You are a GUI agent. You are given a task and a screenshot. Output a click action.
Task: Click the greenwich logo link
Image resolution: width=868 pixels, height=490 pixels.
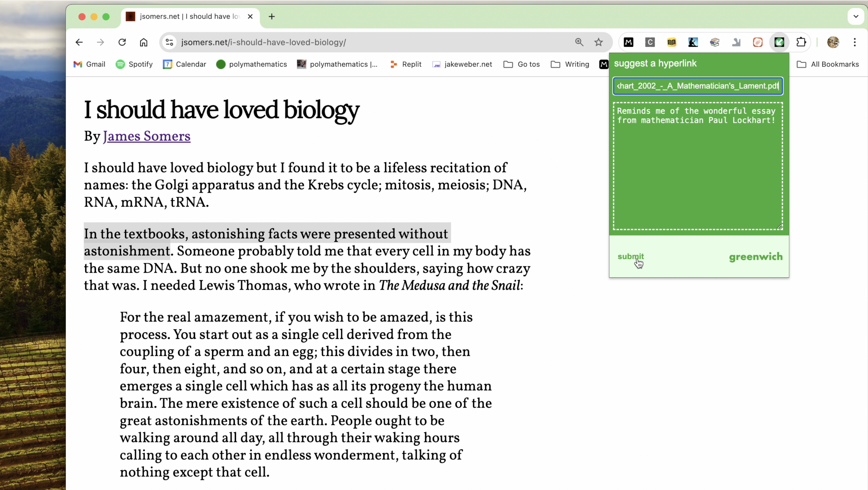(x=756, y=257)
